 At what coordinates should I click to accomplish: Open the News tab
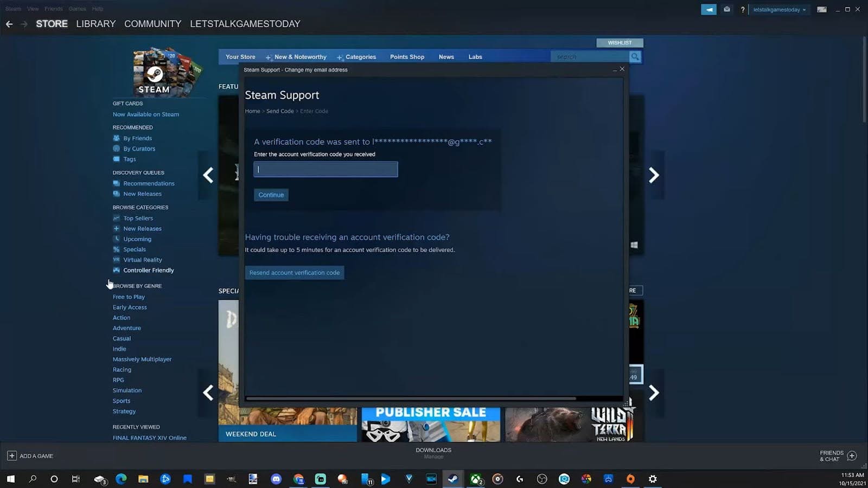tap(446, 57)
